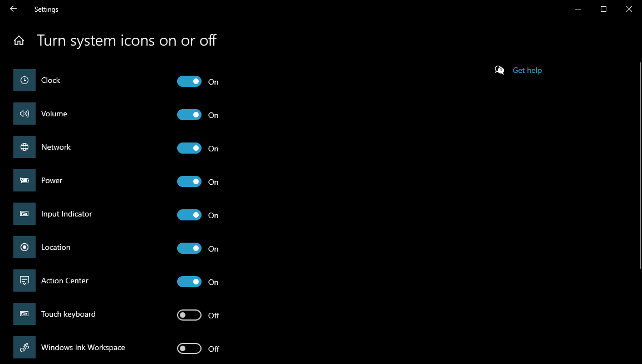Go to Settings home with house icon
The height and width of the screenshot is (364, 642).
pyautogui.click(x=19, y=41)
